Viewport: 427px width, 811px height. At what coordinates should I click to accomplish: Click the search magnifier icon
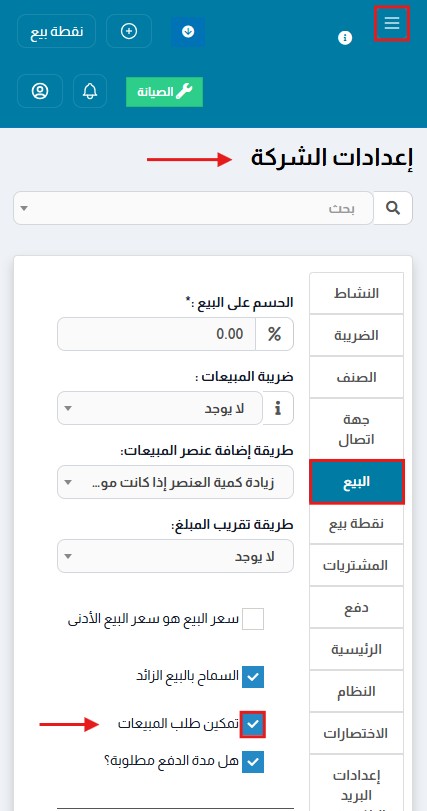pos(393,208)
